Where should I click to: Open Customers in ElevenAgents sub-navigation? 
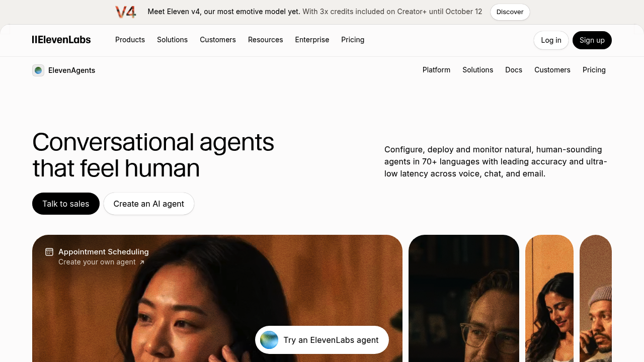pos(552,70)
